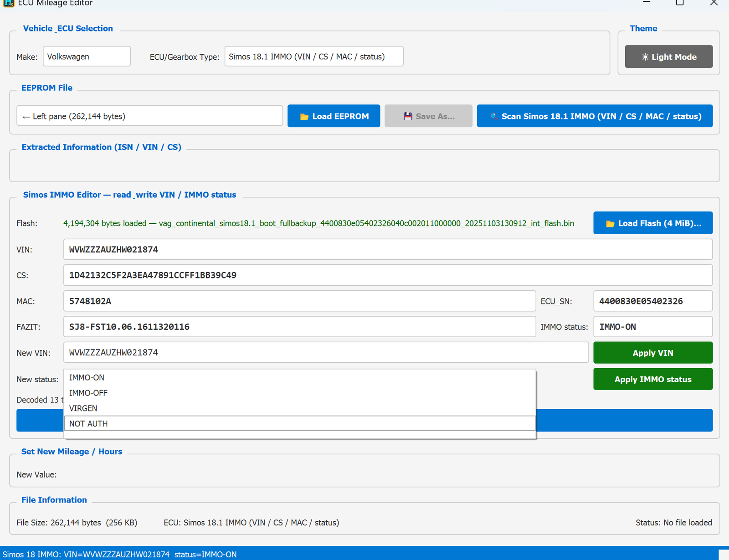Click the 'Extracted Information (ISN / VIN / CS)' heading

pyautogui.click(x=102, y=147)
